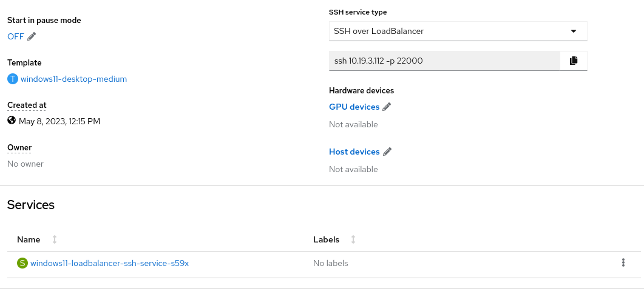Viewport: 644px width, 297px height.
Task: Click the Created at label for help
Action: pyautogui.click(x=27, y=105)
